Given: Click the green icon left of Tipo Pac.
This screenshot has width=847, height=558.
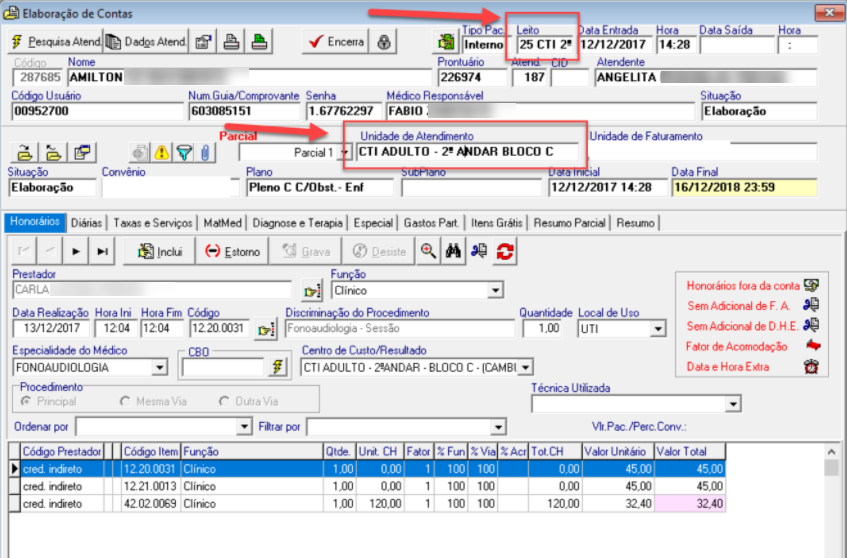Looking at the screenshot, I should pyautogui.click(x=446, y=42).
